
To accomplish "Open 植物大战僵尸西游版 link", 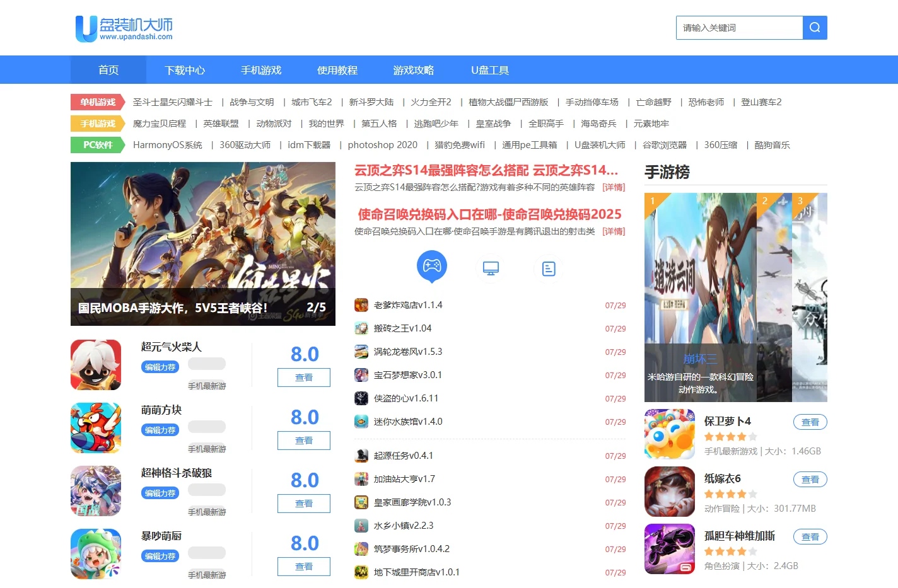I will (508, 102).
